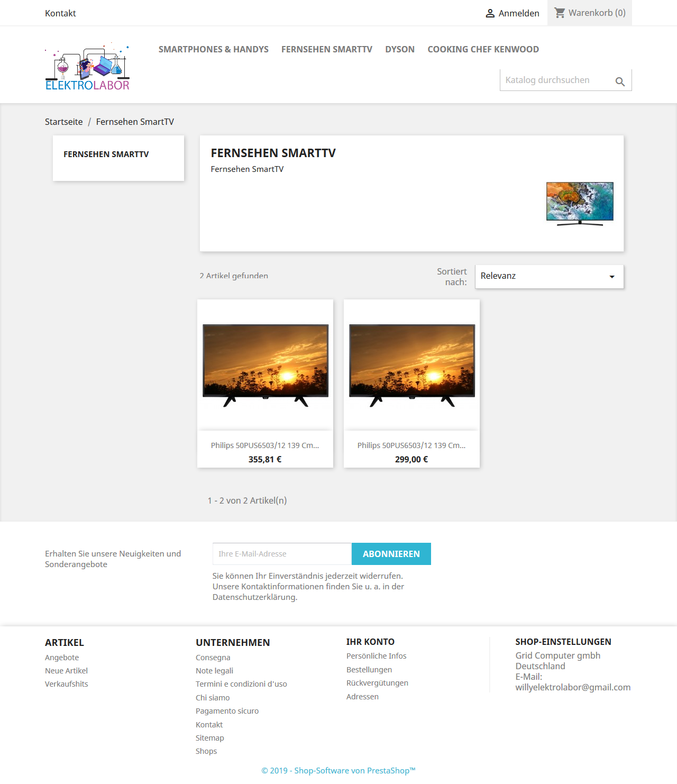Open Neue Artikel footer link
The height and width of the screenshot is (784, 677).
coord(66,671)
